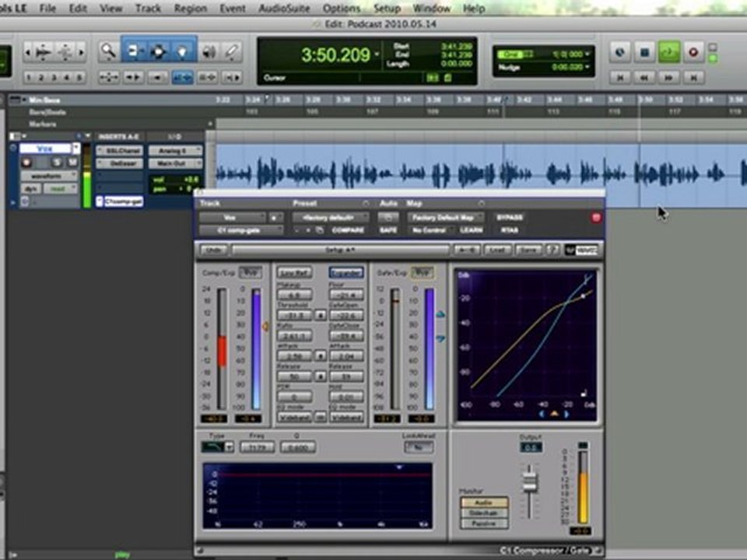
Task: Open the Region menu
Action: point(190,9)
